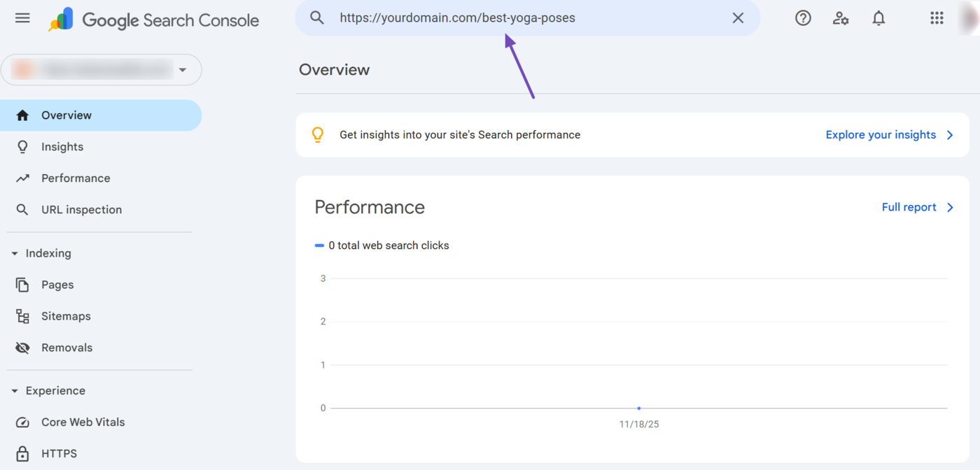
Task: Open the Removals report
Action: pyautogui.click(x=67, y=348)
